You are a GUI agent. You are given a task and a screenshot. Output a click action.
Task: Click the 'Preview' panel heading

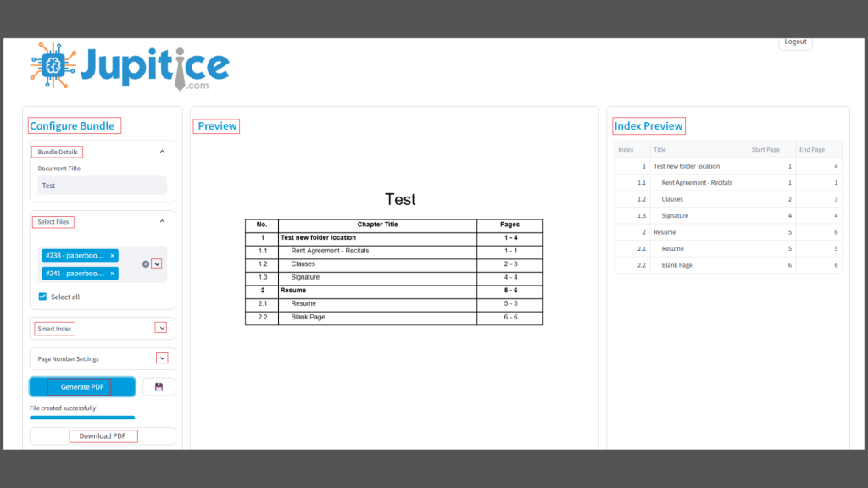click(x=217, y=125)
